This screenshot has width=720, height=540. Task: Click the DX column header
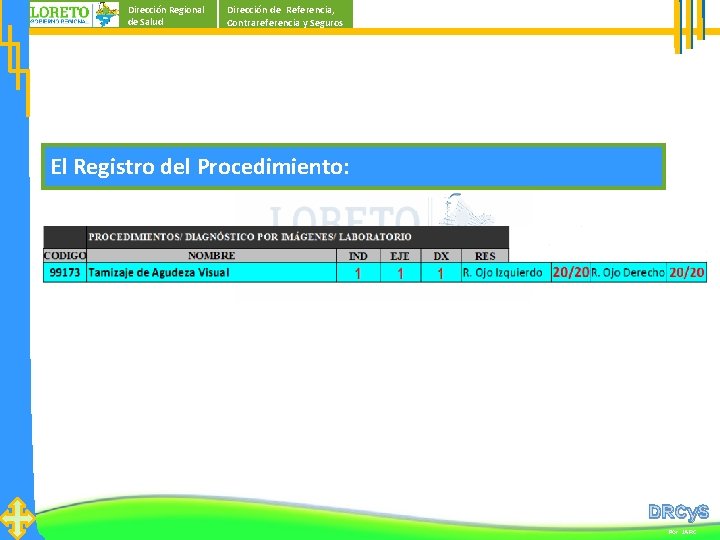click(441, 255)
